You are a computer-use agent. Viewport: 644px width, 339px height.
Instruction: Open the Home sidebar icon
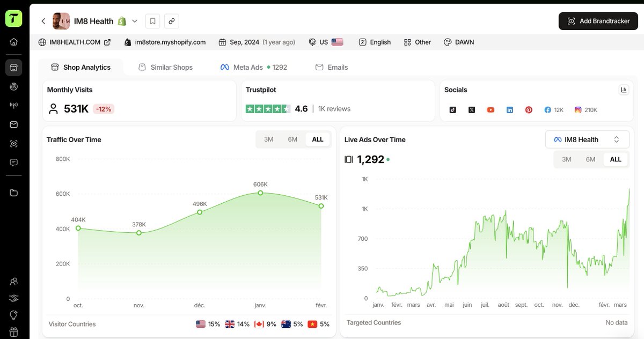point(14,42)
